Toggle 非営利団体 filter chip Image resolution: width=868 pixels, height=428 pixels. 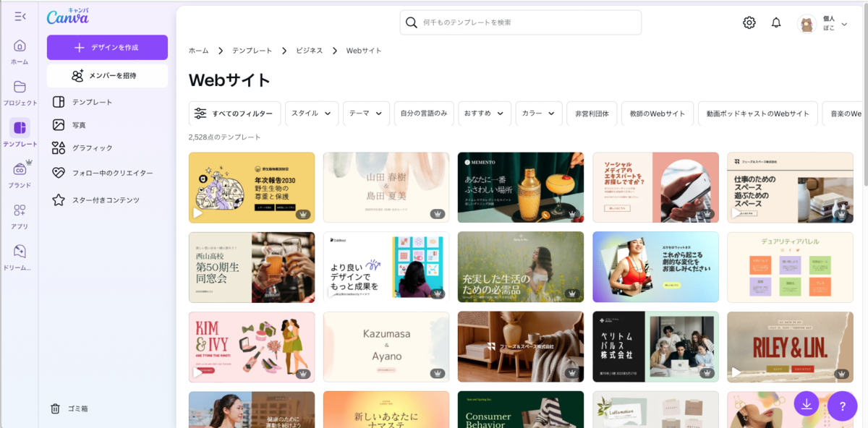592,114
